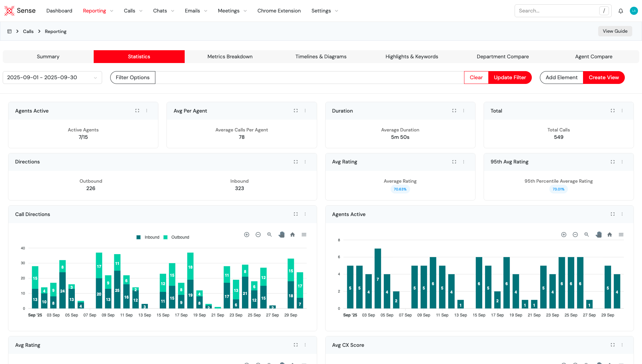Click the View Guide button
Image resolution: width=642 pixels, height=364 pixels.
615,31
